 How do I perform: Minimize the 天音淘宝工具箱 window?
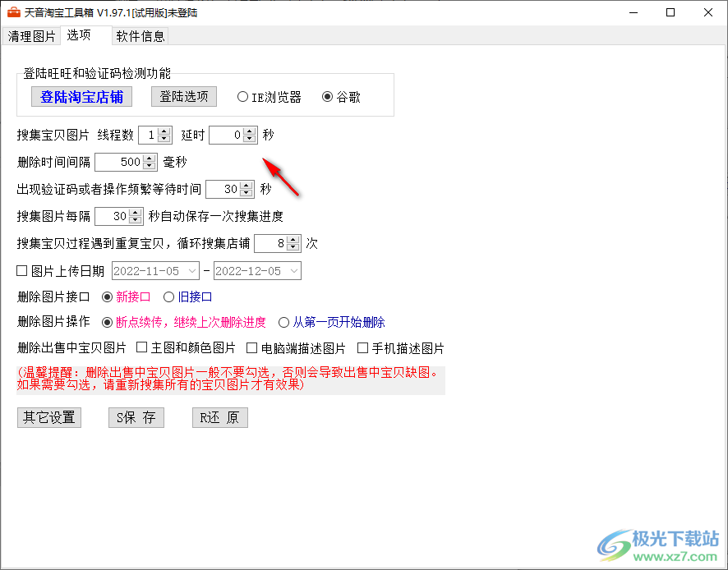pos(634,12)
